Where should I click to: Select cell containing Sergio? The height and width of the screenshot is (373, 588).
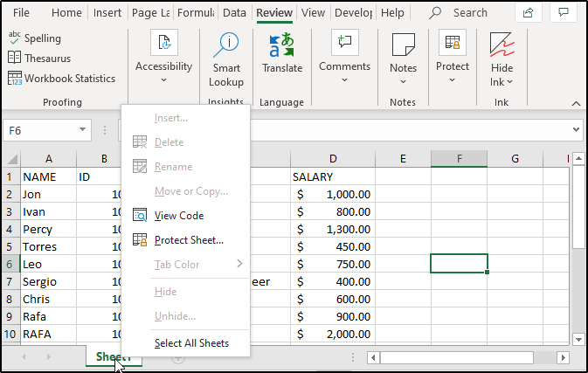[x=49, y=281]
